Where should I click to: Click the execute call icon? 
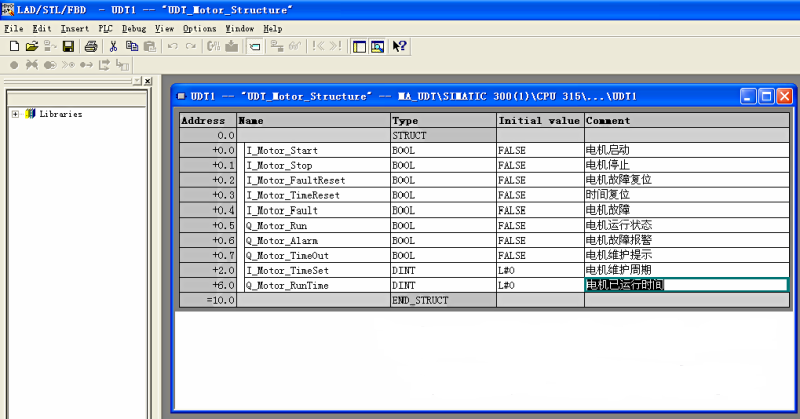122,65
